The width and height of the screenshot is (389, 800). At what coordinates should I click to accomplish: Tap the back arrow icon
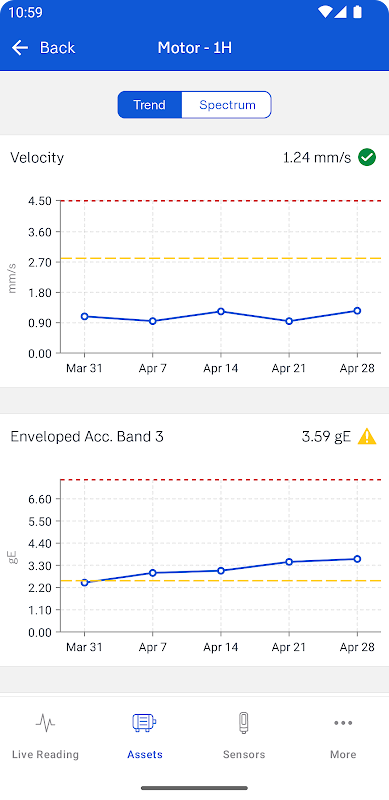20,48
